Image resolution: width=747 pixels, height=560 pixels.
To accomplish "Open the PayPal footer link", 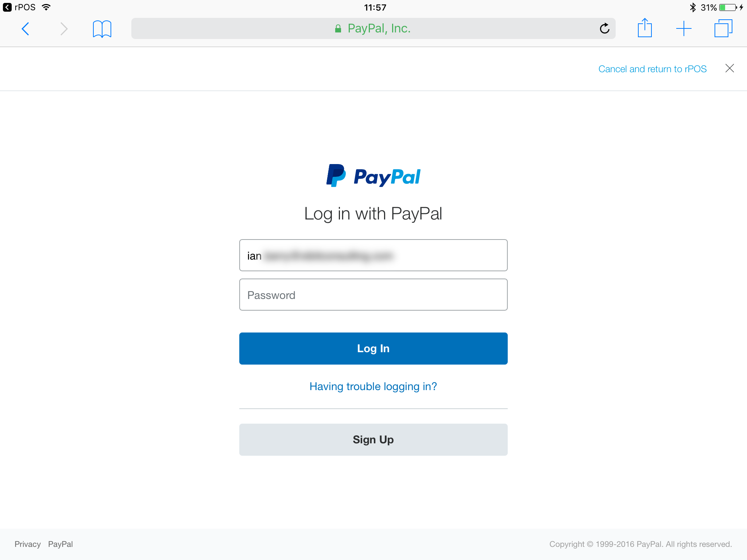I will tap(61, 544).
